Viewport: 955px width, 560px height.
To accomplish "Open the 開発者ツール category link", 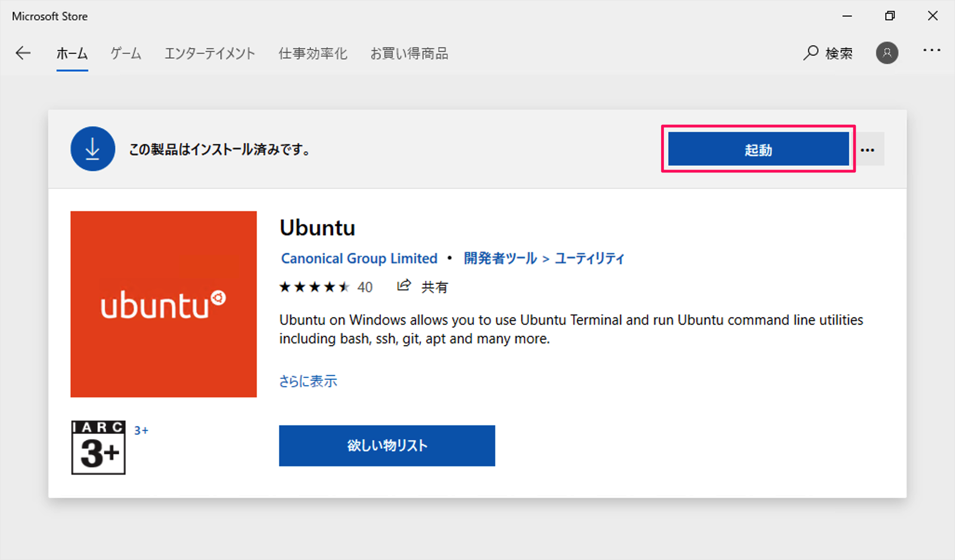I will [x=500, y=258].
